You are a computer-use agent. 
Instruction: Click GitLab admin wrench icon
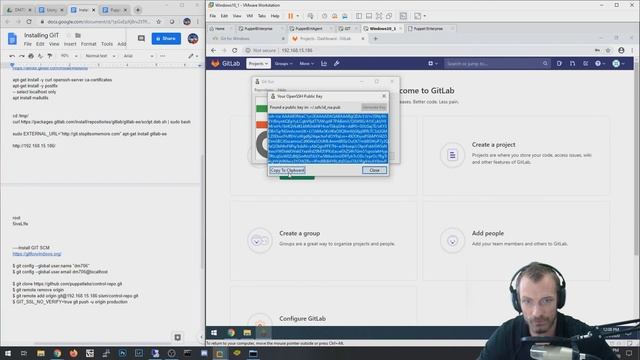(x=337, y=63)
